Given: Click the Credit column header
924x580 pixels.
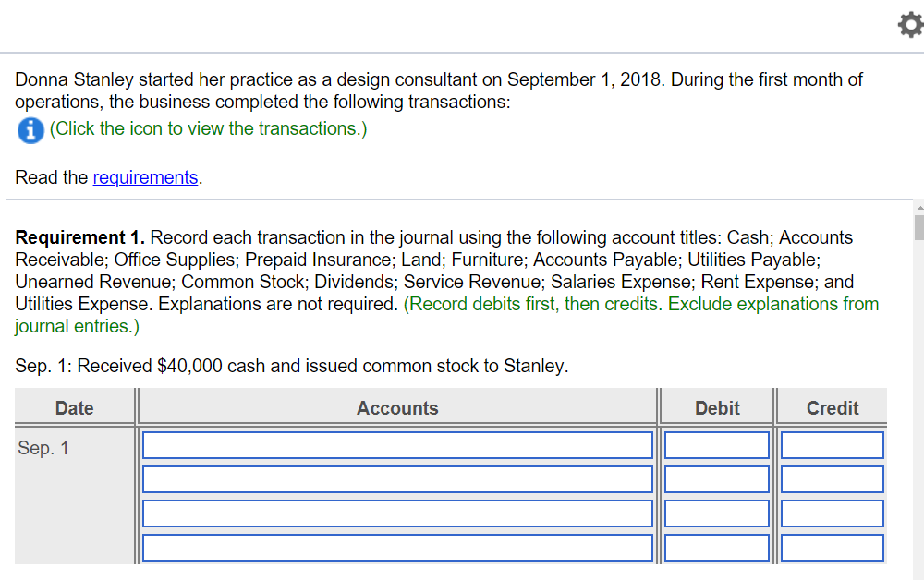Looking at the screenshot, I should coord(832,407).
